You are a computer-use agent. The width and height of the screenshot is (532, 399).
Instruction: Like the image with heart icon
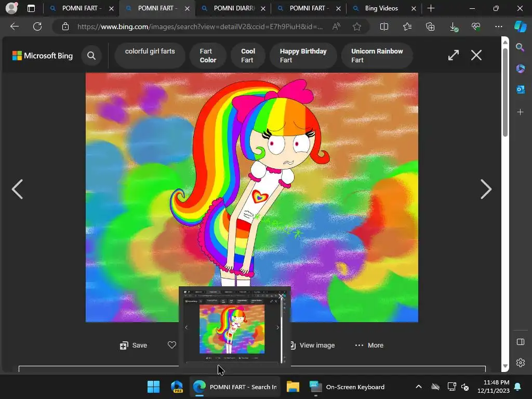pos(172,345)
